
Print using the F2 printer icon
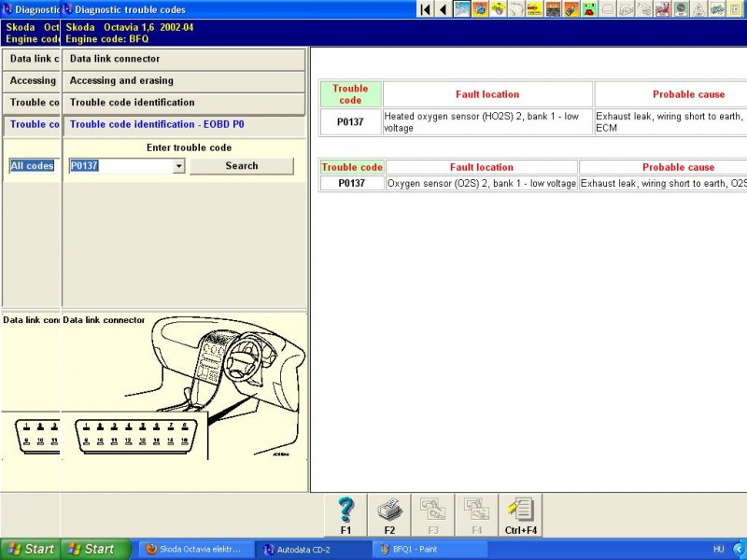click(x=389, y=515)
